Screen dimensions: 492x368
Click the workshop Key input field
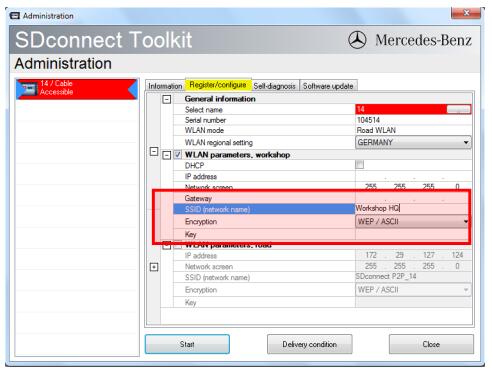[x=413, y=234]
